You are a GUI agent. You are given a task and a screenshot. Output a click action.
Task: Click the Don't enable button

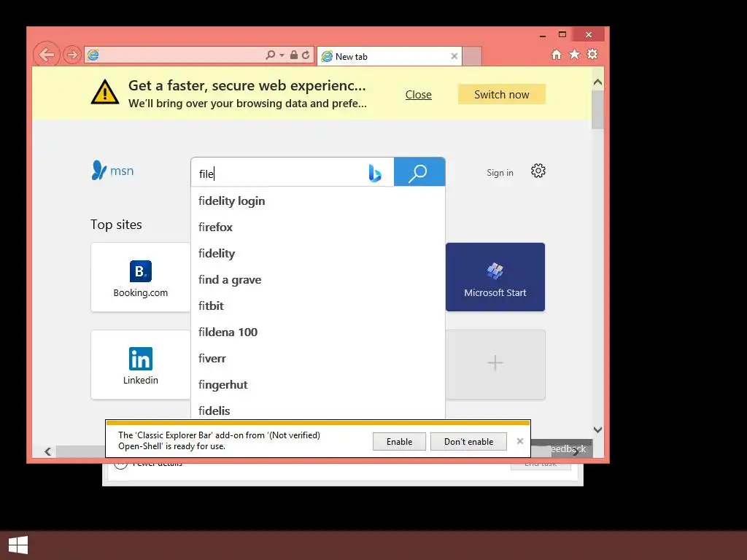[x=469, y=441]
